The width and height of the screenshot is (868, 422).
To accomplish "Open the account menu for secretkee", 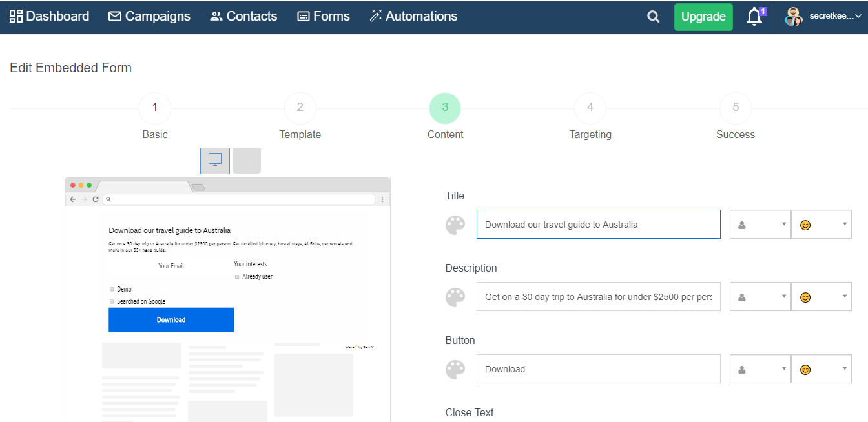I will [833, 17].
